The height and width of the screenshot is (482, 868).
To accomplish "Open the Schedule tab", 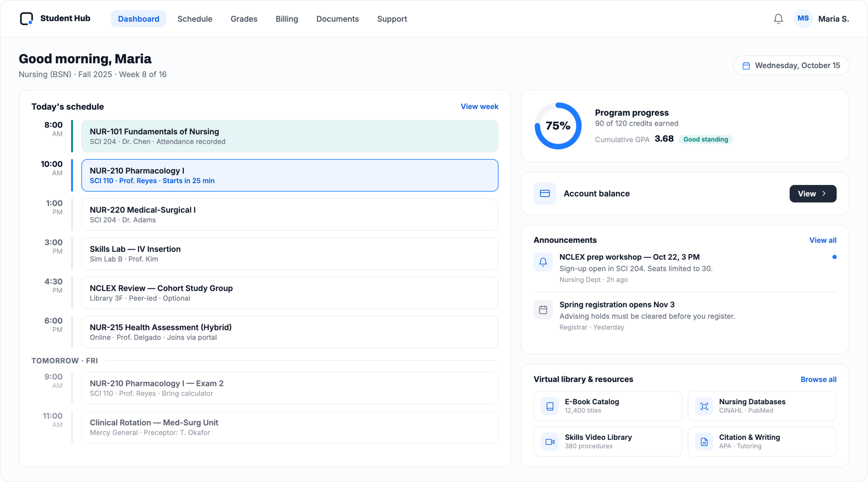I will tap(195, 19).
